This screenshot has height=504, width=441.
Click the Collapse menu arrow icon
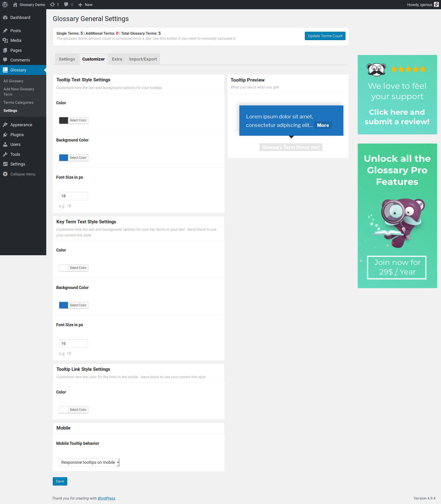pyautogui.click(x=5, y=174)
